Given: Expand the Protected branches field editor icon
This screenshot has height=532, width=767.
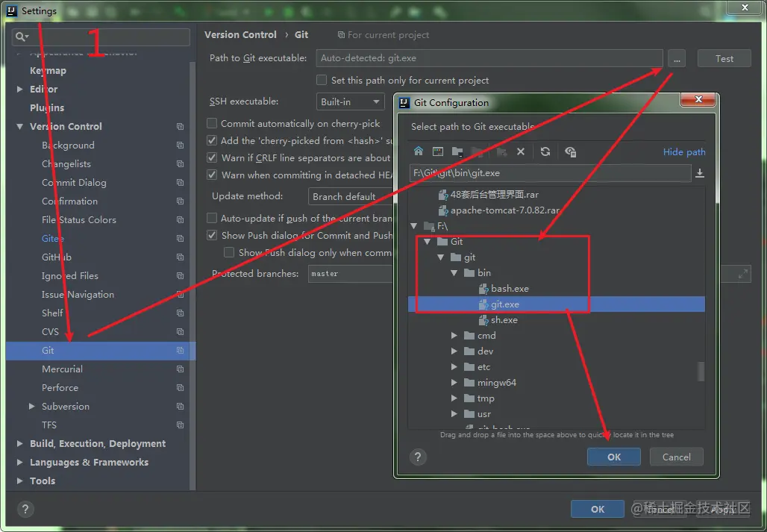Looking at the screenshot, I should [743, 274].
